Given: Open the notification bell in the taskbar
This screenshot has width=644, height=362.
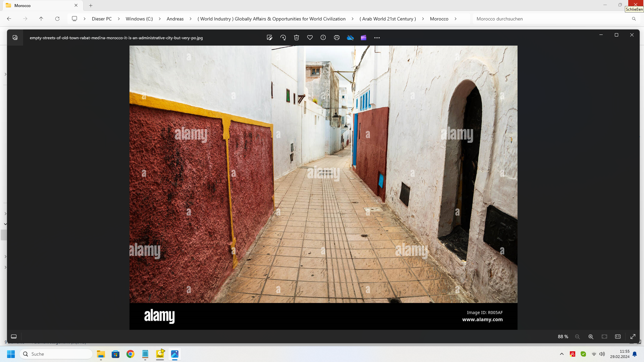Looking at the screenshot, I should point(635,354).
